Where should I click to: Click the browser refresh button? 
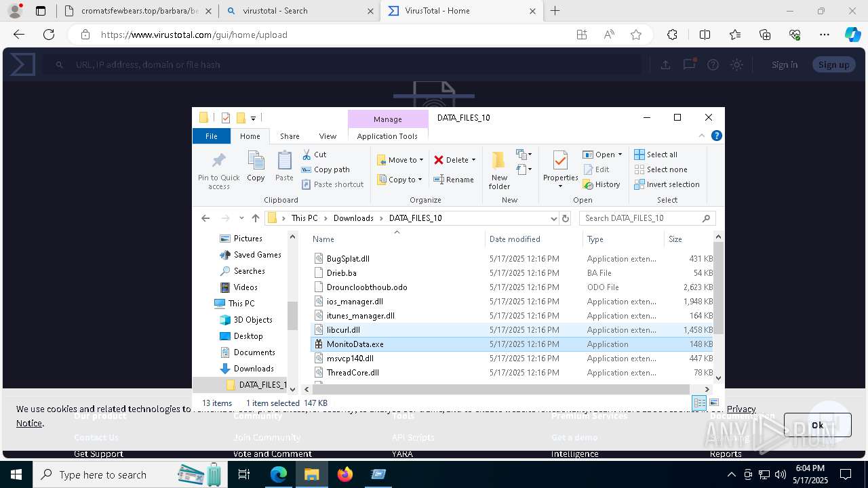click(x=49, y=35)
